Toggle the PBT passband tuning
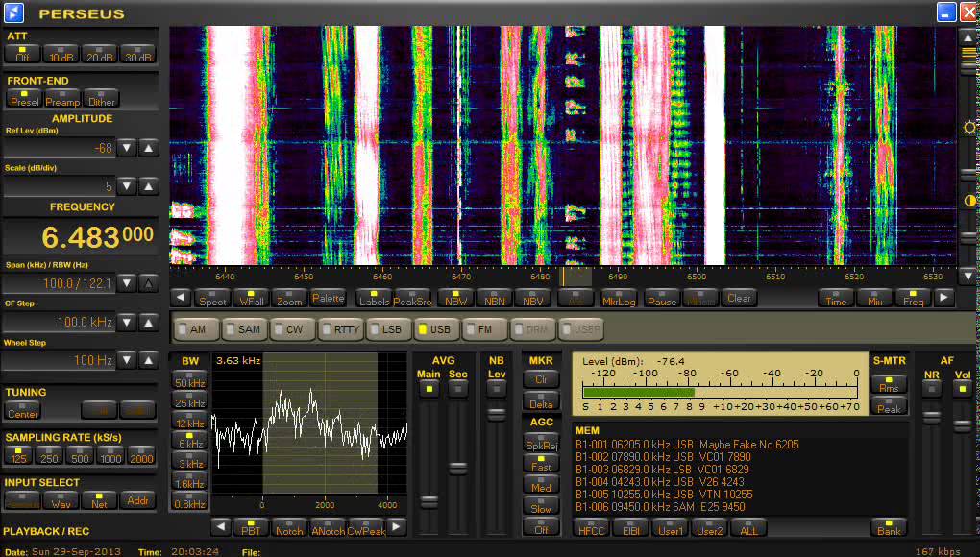The height and width of the screenshot is (557, 980). pyautogui.click(x=251, y=527)
